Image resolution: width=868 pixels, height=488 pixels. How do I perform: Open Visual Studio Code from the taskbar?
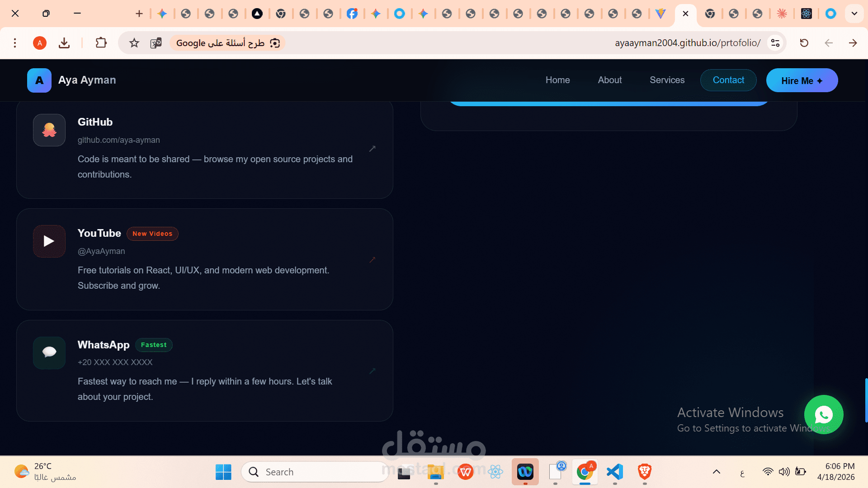[x=615, y=472]
